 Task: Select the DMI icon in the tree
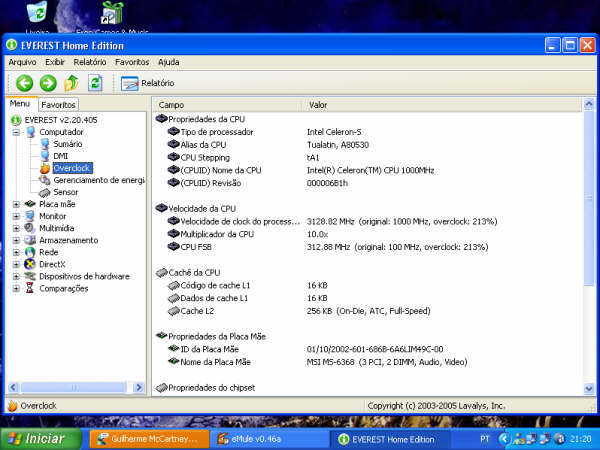(x=45, y=156)
